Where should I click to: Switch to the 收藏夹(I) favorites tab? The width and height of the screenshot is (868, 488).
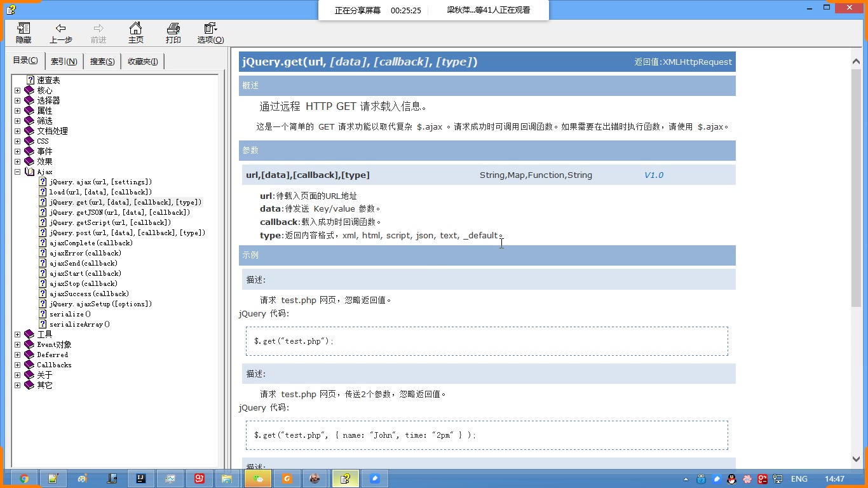point(143,62)
